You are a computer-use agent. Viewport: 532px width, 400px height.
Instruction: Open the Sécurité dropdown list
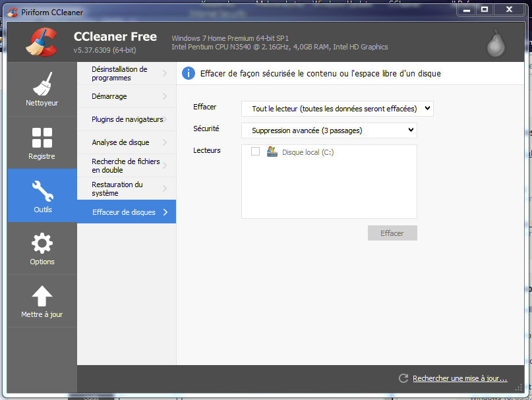(329, 130)
